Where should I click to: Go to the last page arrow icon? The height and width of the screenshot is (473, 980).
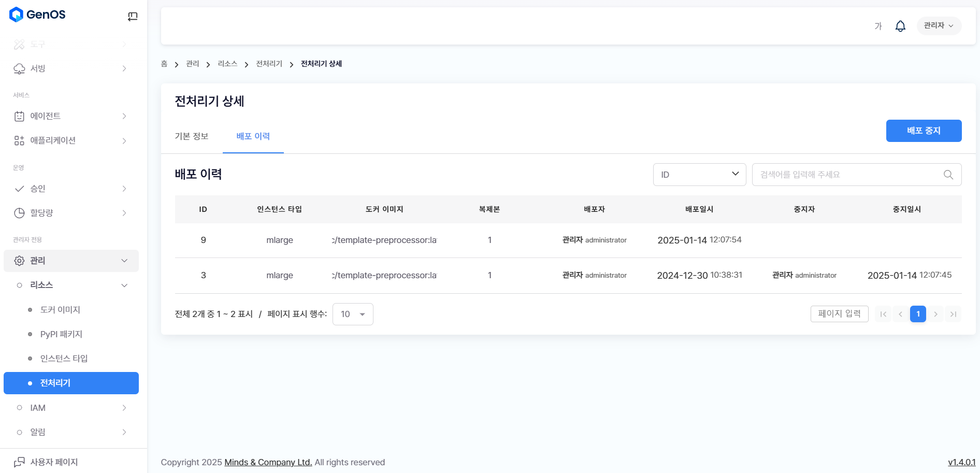(953, 314)
